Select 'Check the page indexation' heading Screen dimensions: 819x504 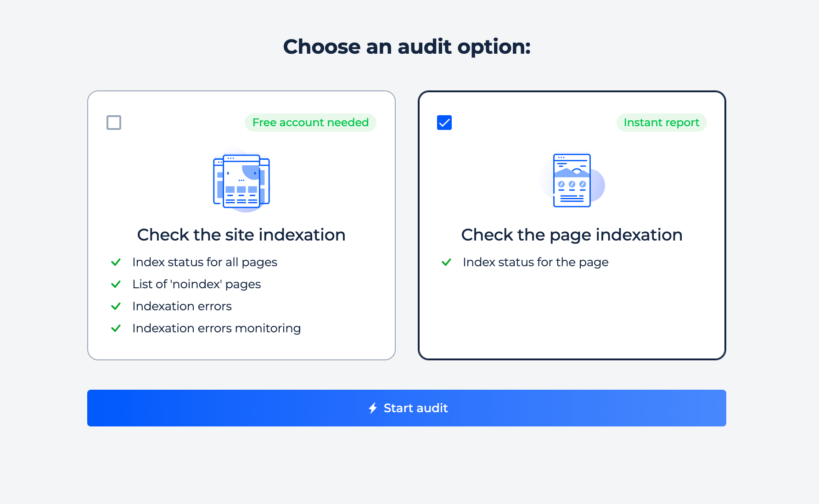click(572, 235)
